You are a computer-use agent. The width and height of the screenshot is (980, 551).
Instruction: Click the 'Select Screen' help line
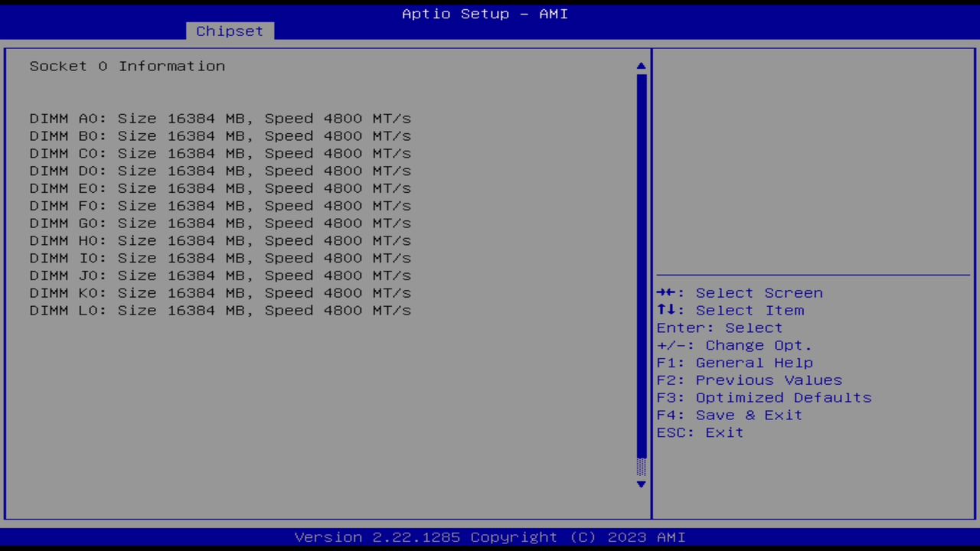[x=740, y=293]
